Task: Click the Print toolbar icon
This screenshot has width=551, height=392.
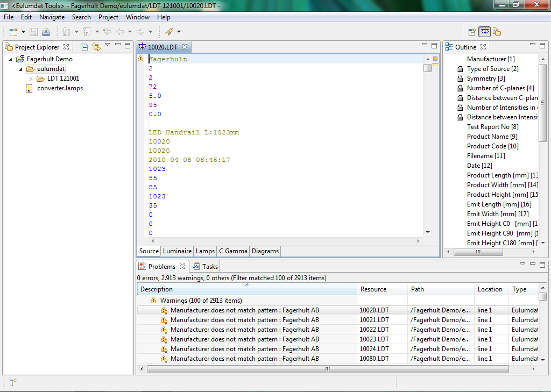Action: (46, 32)
